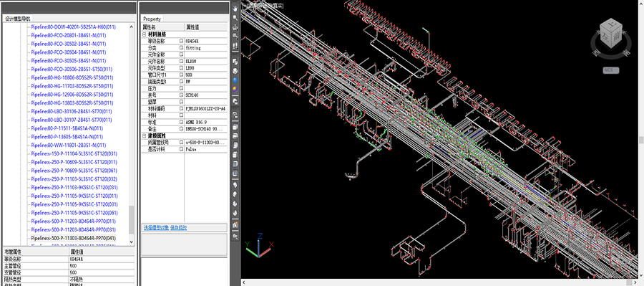Click the blue sphere visual style icon
644x286 pixels.
click(235, 80)
